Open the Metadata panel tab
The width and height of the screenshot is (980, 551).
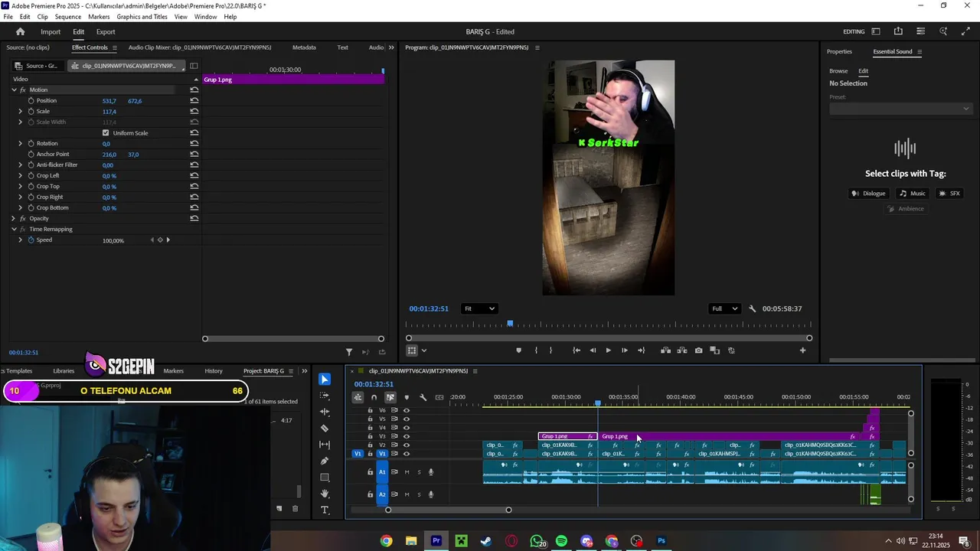pyautogui.click(x=304, y=47)
